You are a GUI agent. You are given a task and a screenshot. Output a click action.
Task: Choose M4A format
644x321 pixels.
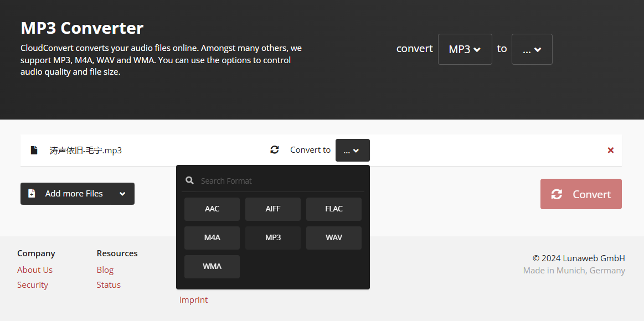point(212,237)
